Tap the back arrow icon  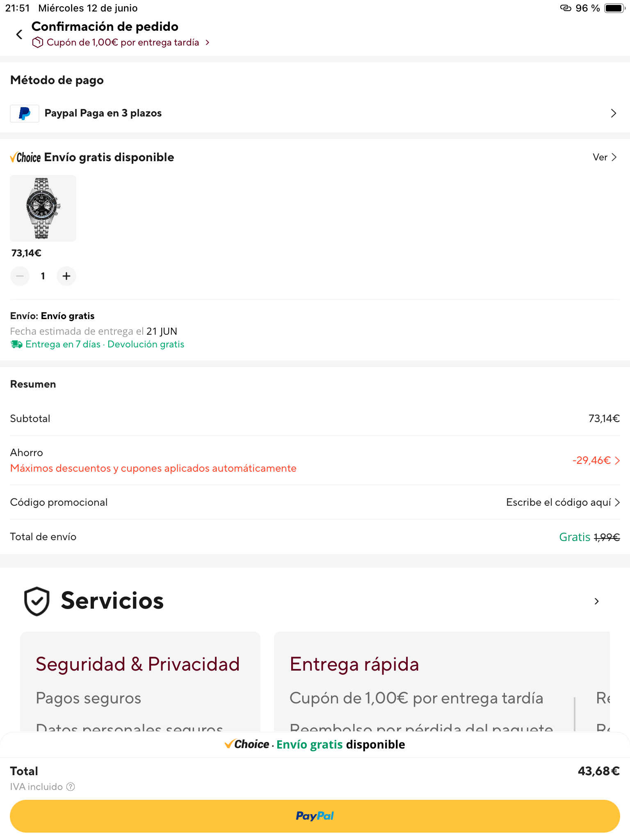point(19,34)
